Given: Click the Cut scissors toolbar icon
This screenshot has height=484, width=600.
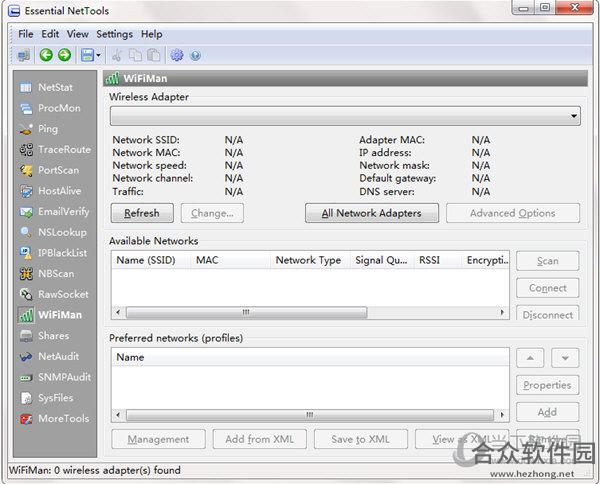Looking at the screenshot, I should coord(116,55).
